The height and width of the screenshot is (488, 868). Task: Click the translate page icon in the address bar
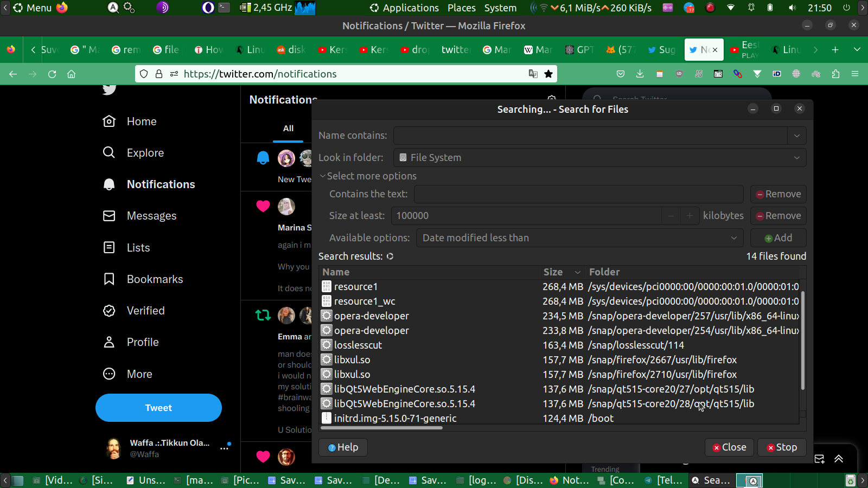tap(533, 74)
